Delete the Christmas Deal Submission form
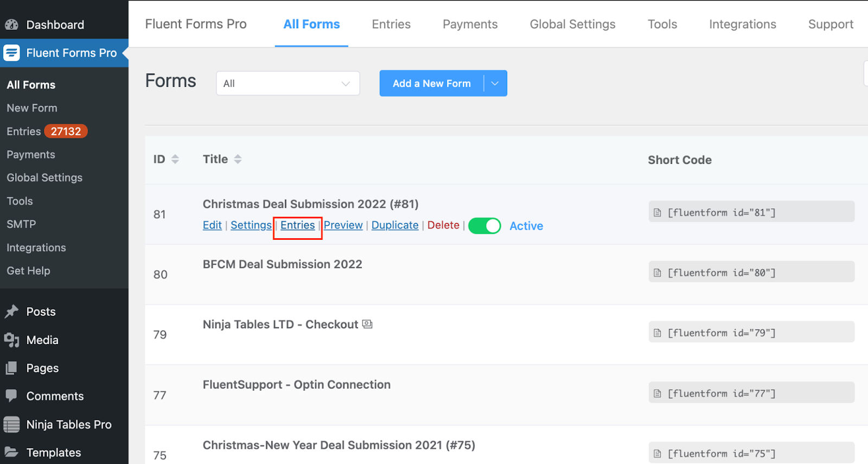Image resolution: width=868 pixels, height=464 pixels. pos(443,225)
